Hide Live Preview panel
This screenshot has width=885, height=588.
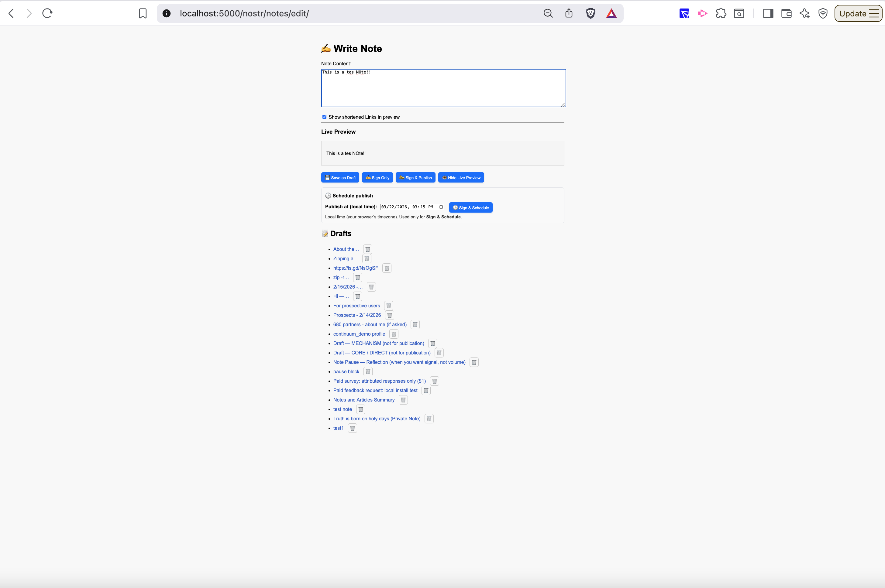(x=461, y=178)
